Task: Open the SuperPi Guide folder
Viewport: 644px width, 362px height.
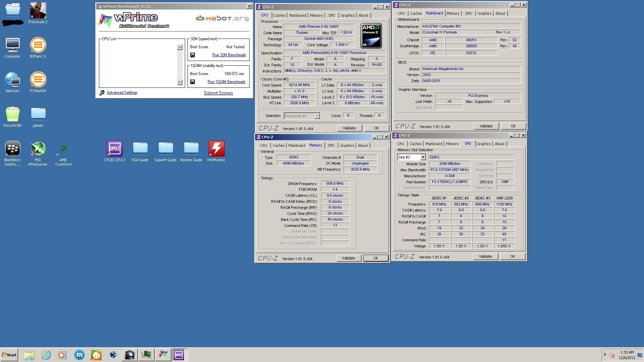Action: click(165, 152)
